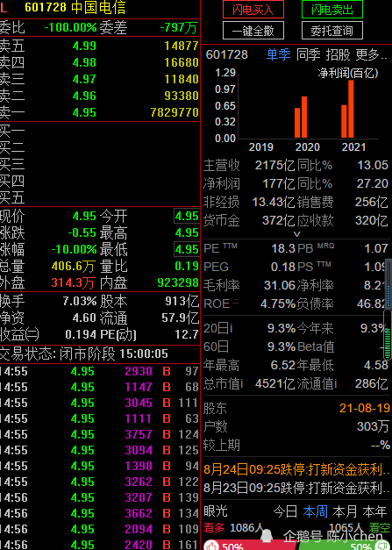This screenshot has width=392, height=550.
Task: Open the 更多.. menu
Action: pos(371,54)
